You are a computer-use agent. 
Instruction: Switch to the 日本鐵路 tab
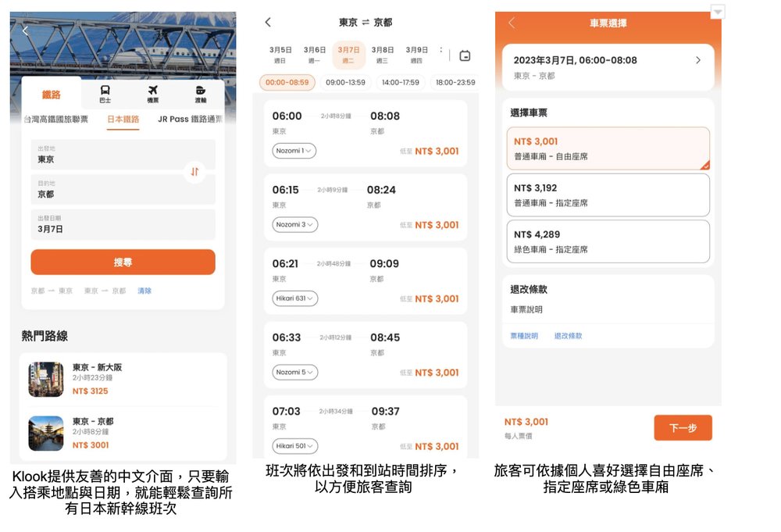point(123,120)
